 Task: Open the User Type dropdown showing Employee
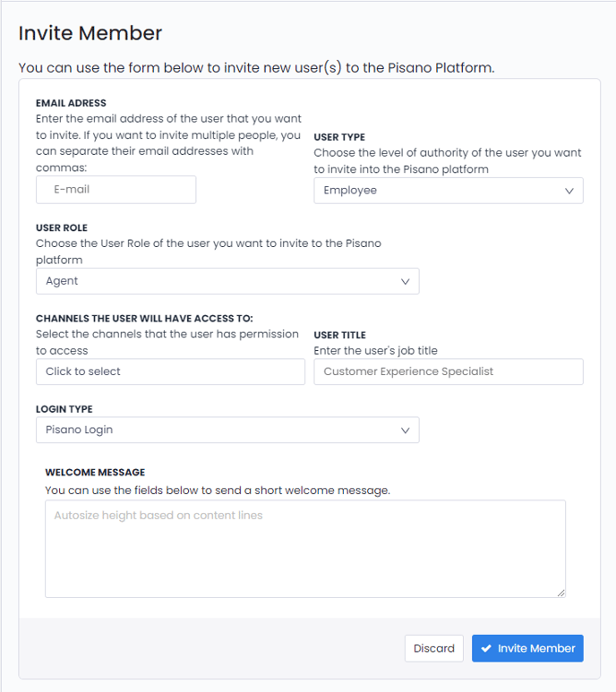coord(448,191)
